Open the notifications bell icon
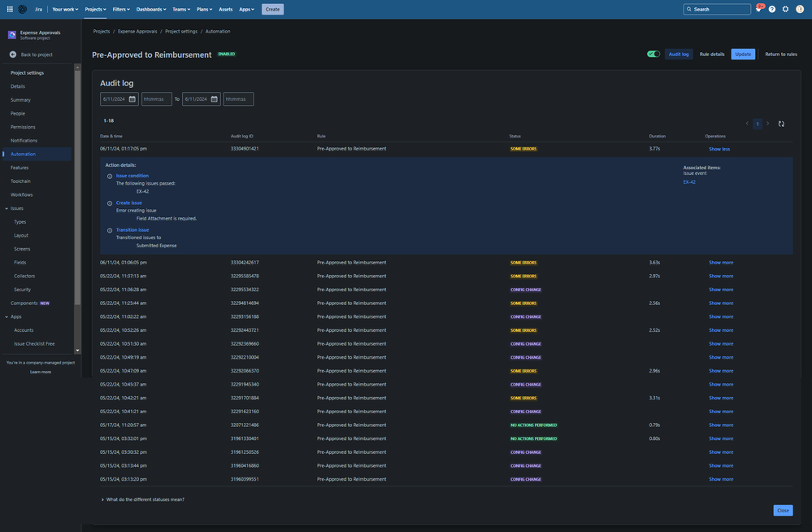Screen dimensions: 812x532 758,9
